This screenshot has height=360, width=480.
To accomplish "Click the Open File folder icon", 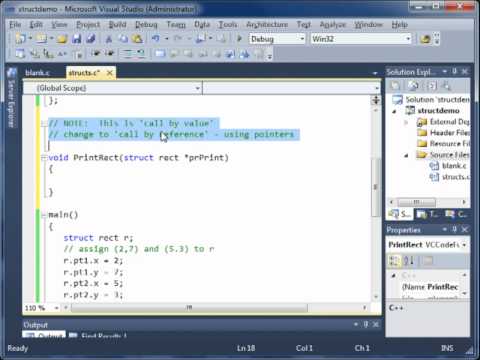I will coord(62,39).
